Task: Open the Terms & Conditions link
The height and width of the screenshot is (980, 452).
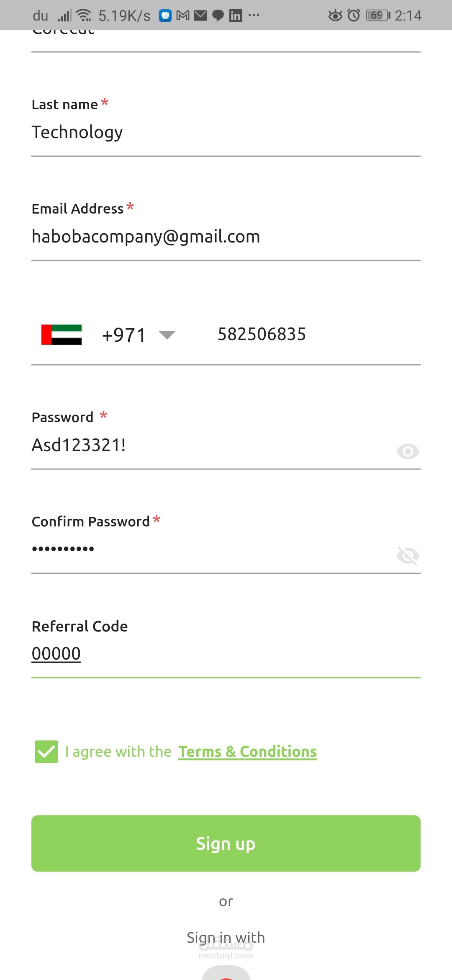Action: click(247, 752)
